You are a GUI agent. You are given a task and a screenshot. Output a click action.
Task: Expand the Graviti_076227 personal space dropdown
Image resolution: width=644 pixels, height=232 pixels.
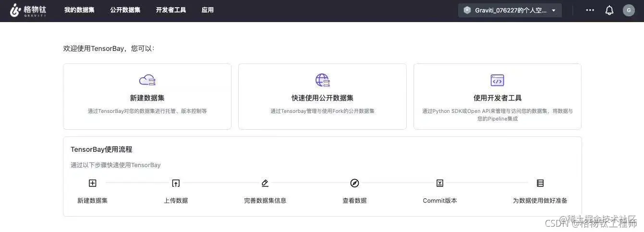click(510, 10)
